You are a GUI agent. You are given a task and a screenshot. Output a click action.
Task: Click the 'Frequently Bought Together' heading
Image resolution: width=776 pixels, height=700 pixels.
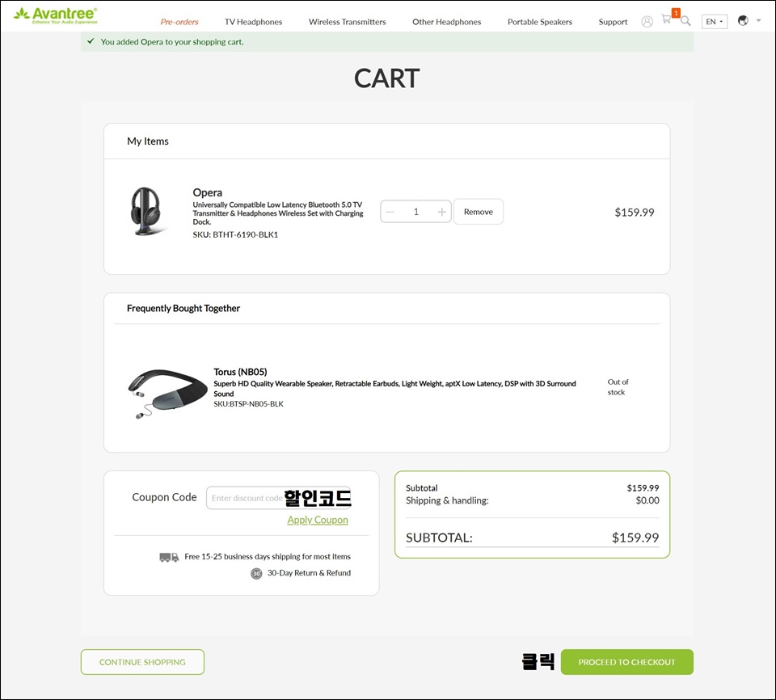point(183,309)
